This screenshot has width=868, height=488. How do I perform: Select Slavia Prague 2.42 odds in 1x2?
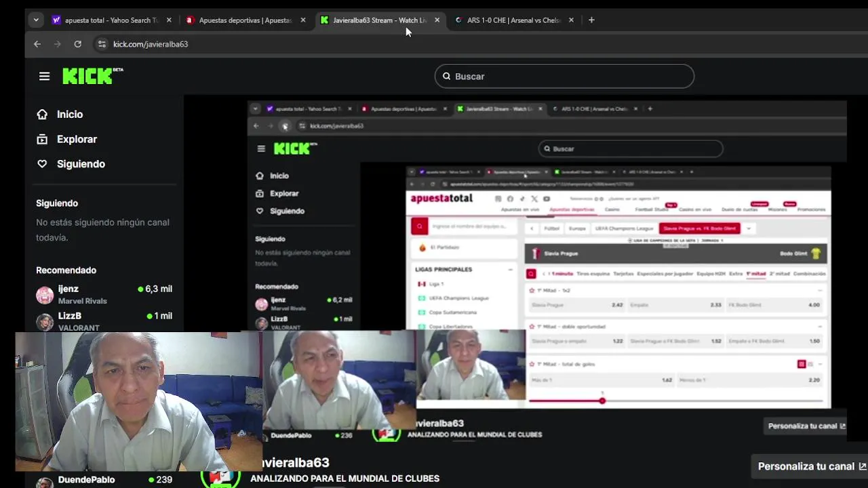(x=577, y=305)
